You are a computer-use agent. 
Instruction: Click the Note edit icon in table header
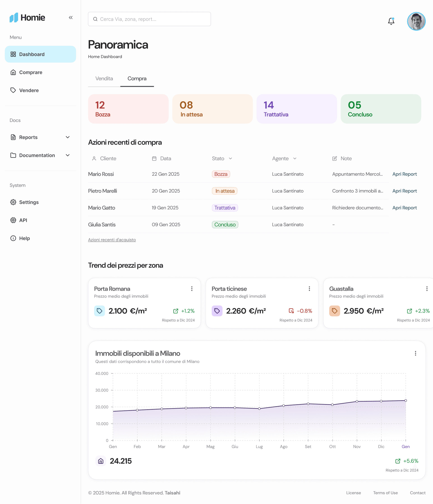tap(334, 159)
